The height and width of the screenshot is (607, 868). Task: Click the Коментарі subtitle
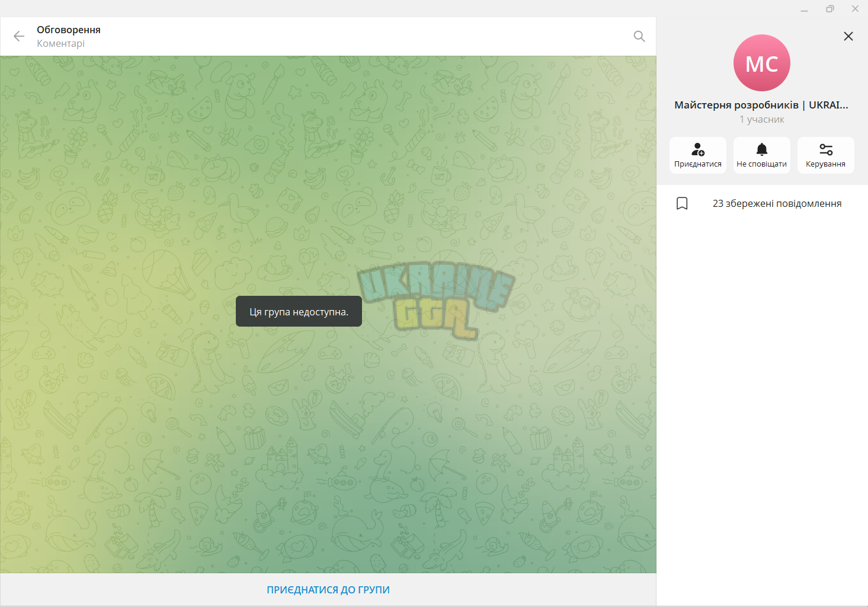point(60,43)
